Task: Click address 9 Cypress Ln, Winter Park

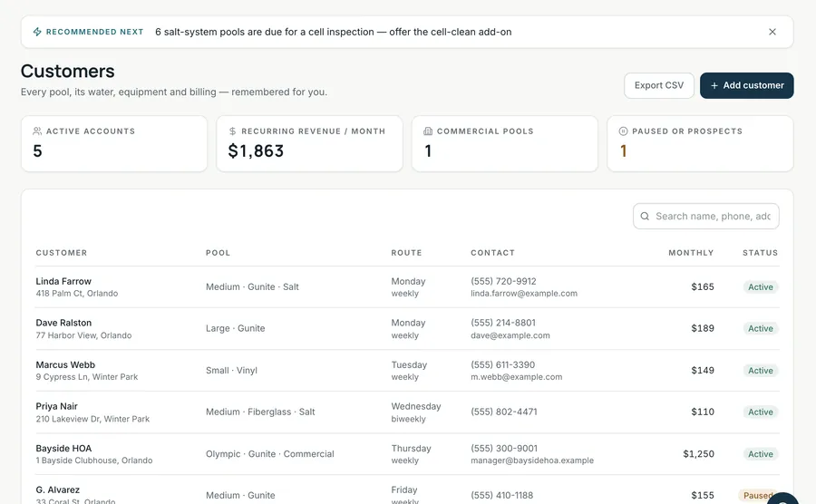Action: 87,377
